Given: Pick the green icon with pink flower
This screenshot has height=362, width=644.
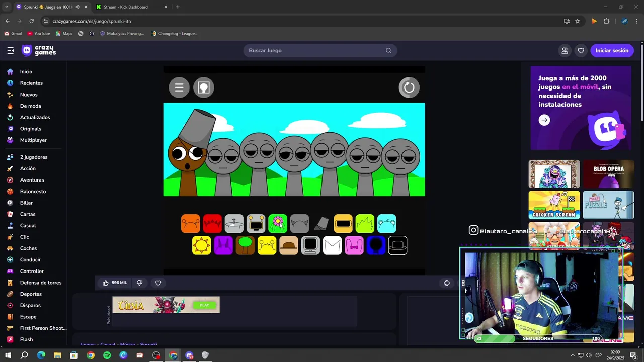Looking at the screenshot, I should pos(278,224).
